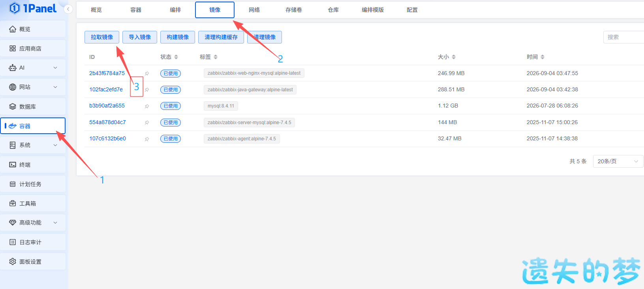Select 容器 in the sidebar
The image size is (644, 289).
33,126
